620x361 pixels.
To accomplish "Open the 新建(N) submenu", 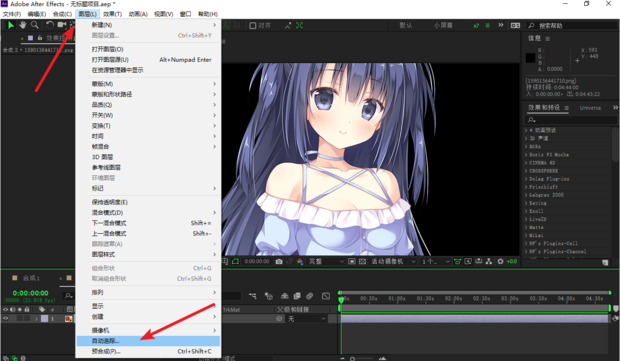I will (x=148, y=25).
